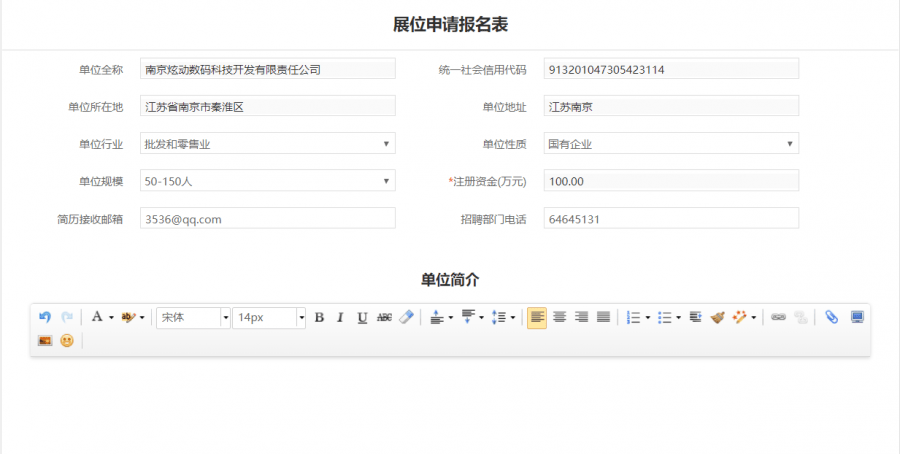Justify text alignment

coord(603,317)
